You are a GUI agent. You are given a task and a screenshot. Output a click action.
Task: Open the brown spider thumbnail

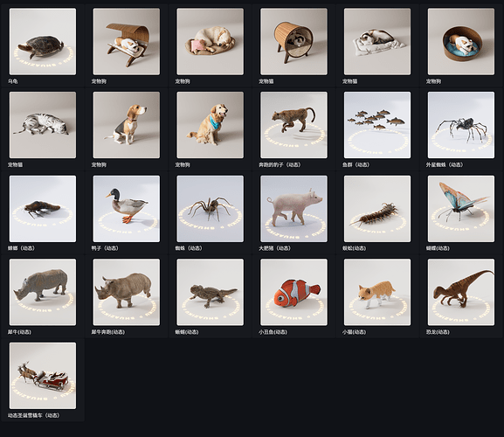(x=211, y=209)
